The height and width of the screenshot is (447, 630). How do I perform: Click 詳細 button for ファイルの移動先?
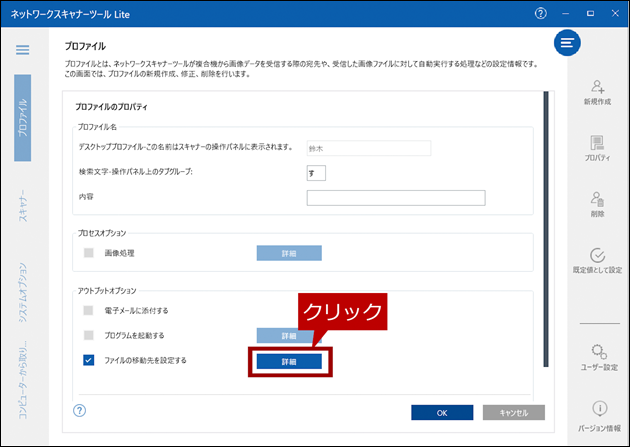[289, 361]
